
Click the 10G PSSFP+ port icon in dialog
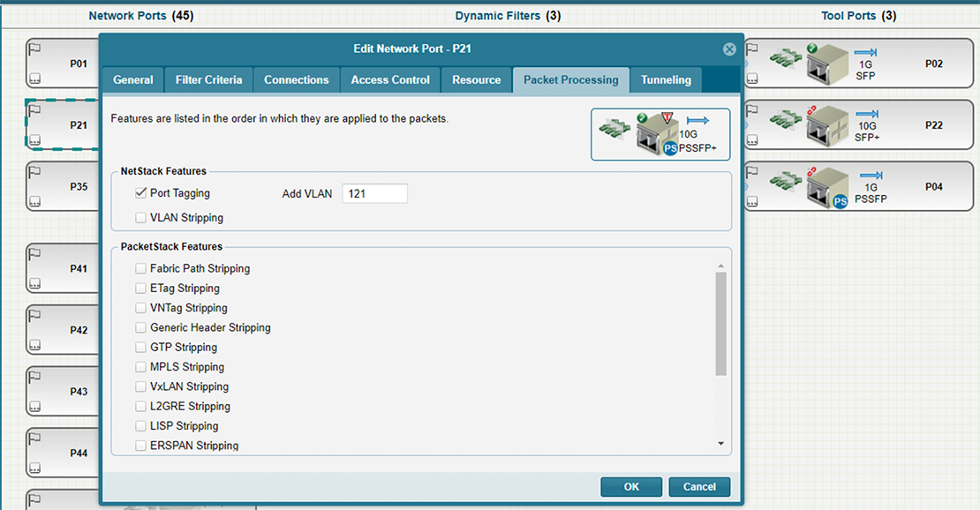(x=660, y=135)
